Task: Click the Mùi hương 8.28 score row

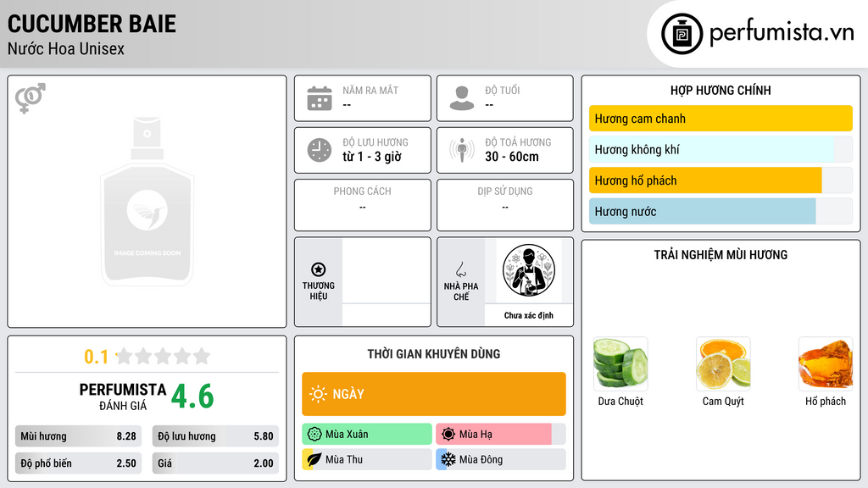Action: pos(78,436)
